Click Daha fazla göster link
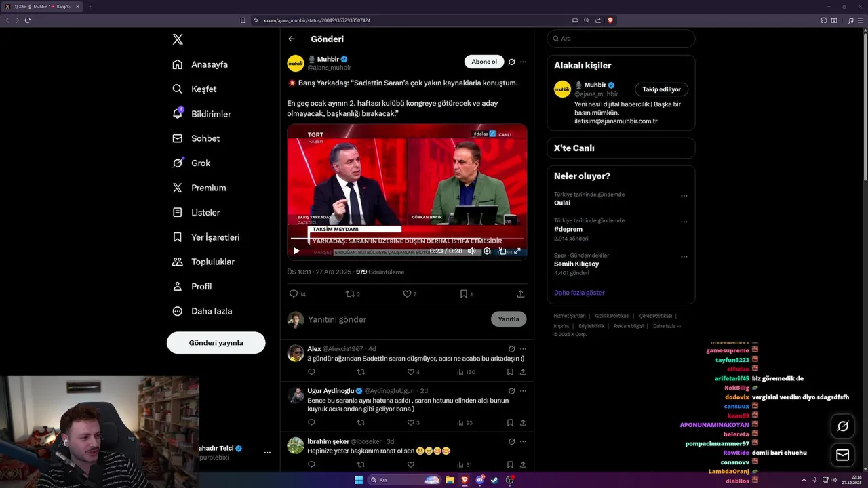 tap(579, 293)
